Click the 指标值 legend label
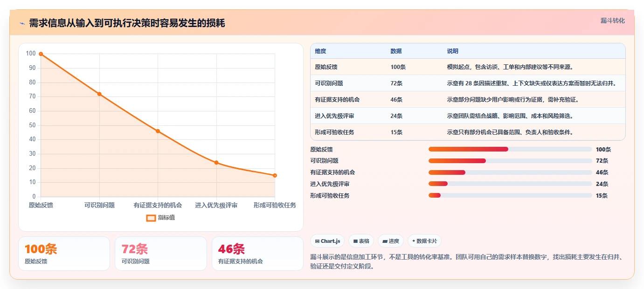 tap(166, 218)
